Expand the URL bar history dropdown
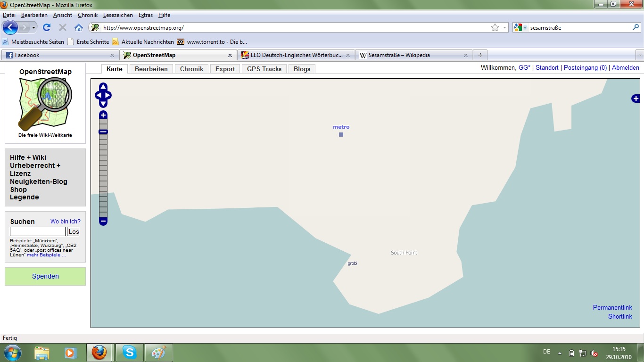This screenshot has width=644, height=362. 504,28
